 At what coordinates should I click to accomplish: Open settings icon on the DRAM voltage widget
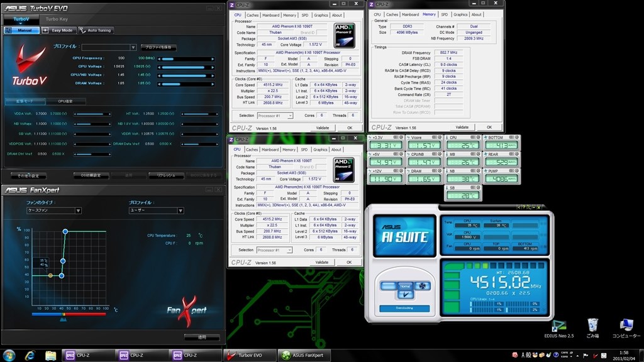coord(435,171)
